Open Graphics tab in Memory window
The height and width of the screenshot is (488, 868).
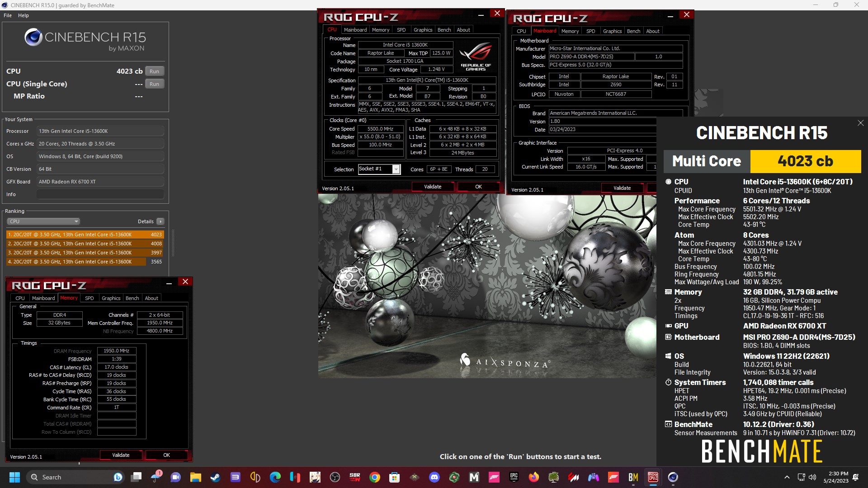pos(111,298)
